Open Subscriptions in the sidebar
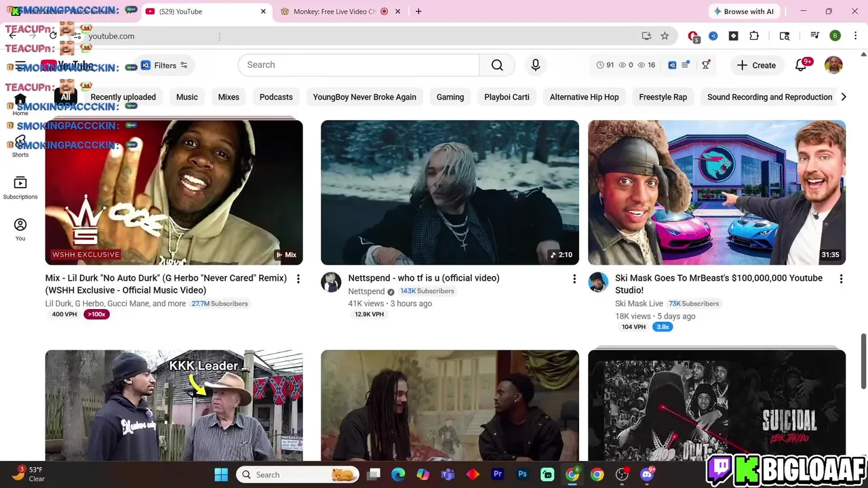868x488 pixels. (x=20, y=188)
